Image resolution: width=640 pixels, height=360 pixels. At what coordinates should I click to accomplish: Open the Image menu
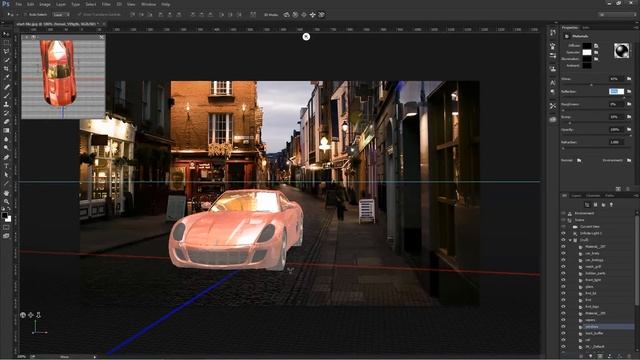[x=45, y=4]
